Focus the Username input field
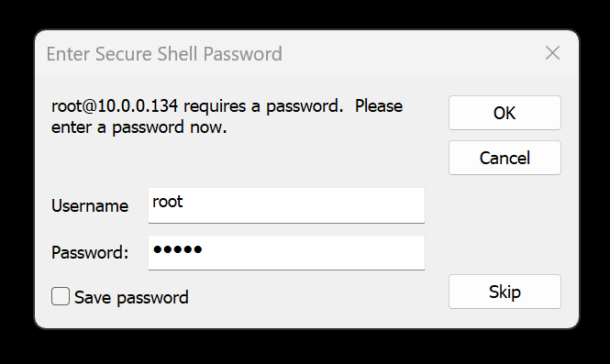The width and height of the screenshot is (610, 364). point(286,205)
